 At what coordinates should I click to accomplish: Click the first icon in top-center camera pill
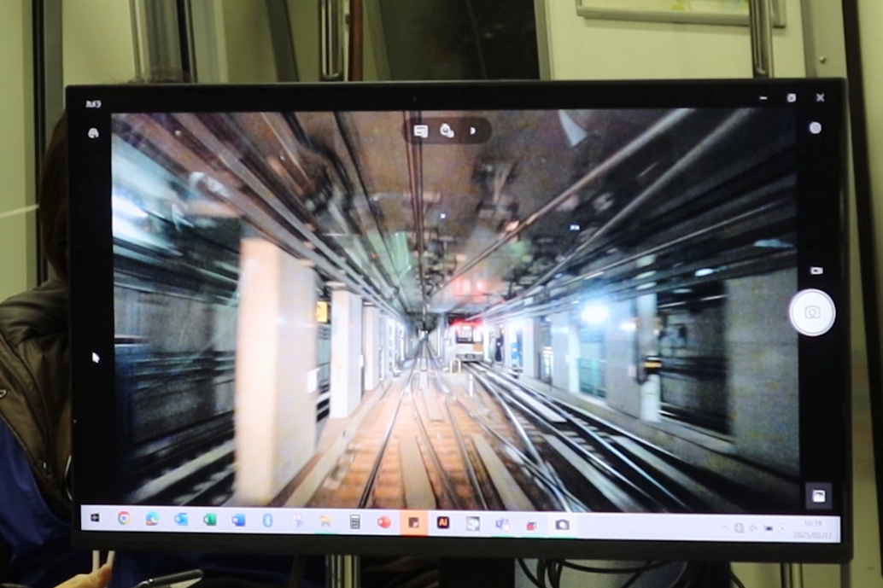pyautogui.click(x=421, y=131)
